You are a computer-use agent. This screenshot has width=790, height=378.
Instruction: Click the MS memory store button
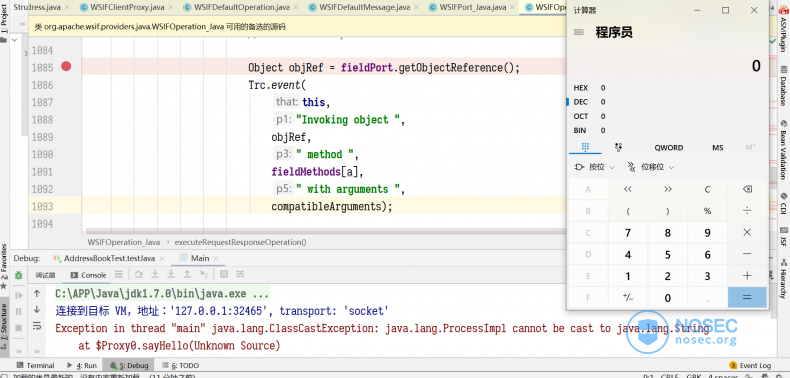pyautogui.click(x=717, y=148)
